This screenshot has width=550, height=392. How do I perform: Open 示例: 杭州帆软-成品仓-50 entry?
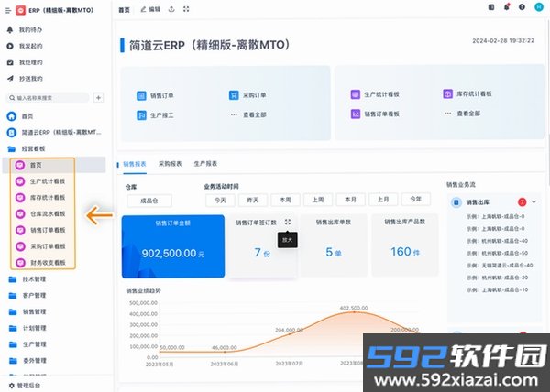pos(497,253)
